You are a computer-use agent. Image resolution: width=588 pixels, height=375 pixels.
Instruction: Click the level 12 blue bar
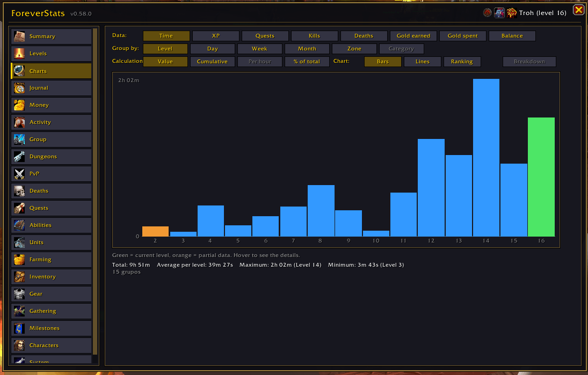[x=431, y=188]
